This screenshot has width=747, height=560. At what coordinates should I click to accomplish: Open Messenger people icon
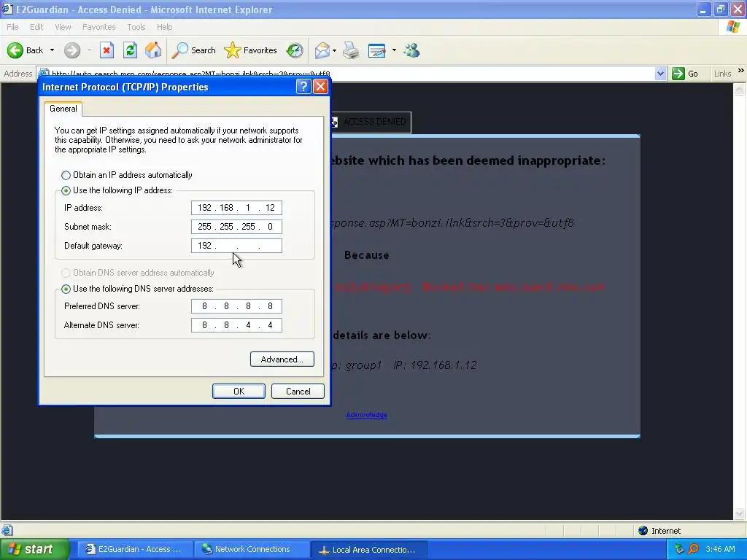(411, 50)
